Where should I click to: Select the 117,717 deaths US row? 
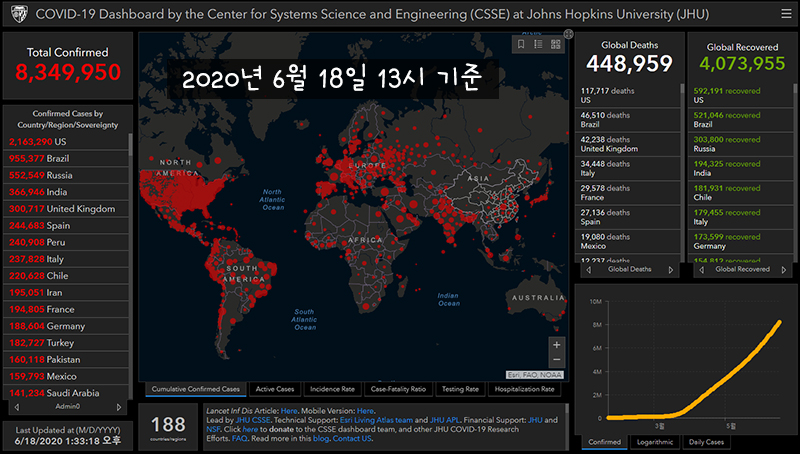pyautogui.click(x=628, y=95)
